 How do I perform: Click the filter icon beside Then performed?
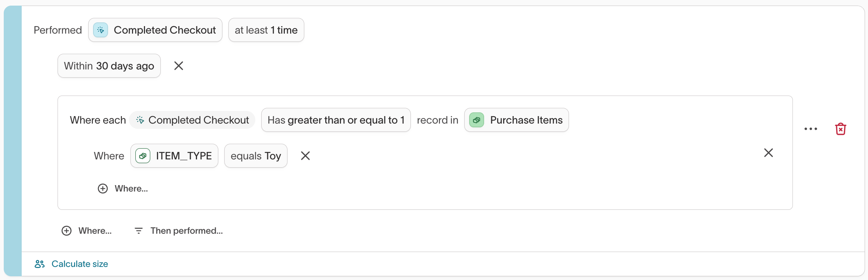[x=138, y=230]
